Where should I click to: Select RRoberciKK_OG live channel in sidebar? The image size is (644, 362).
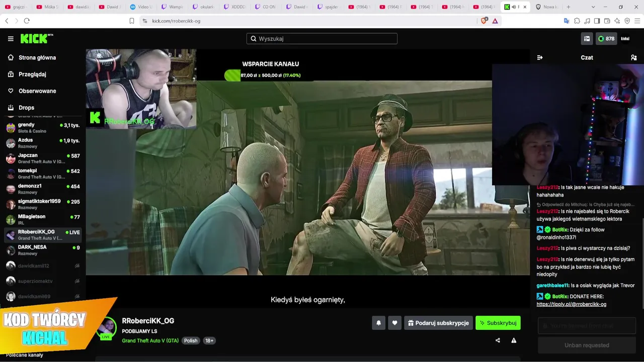43,235
